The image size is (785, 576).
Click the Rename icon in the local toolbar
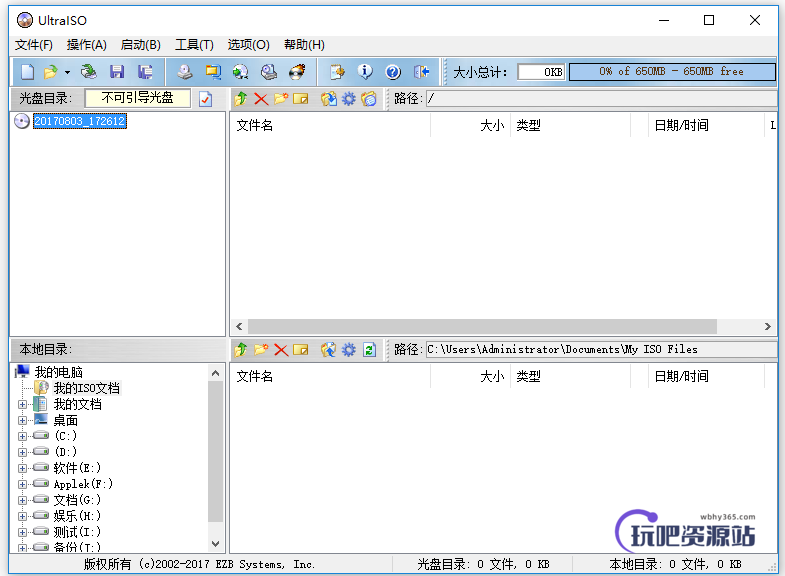click(301, 349)
